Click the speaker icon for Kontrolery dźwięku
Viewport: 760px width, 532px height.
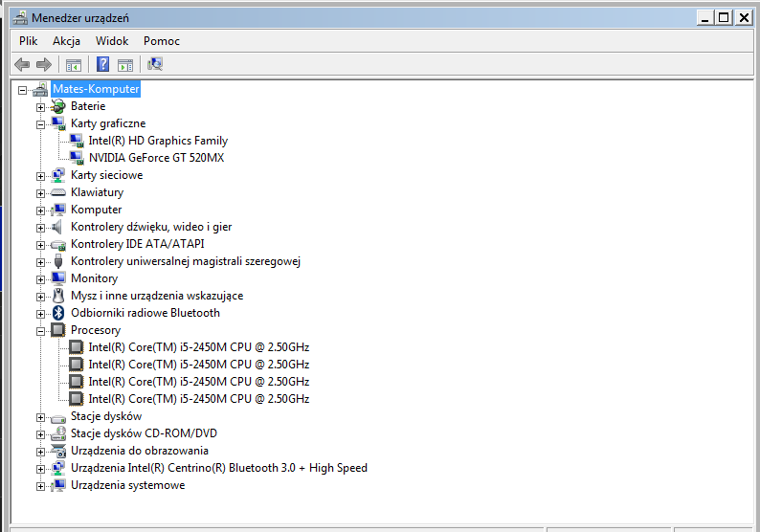coord(57,227)
